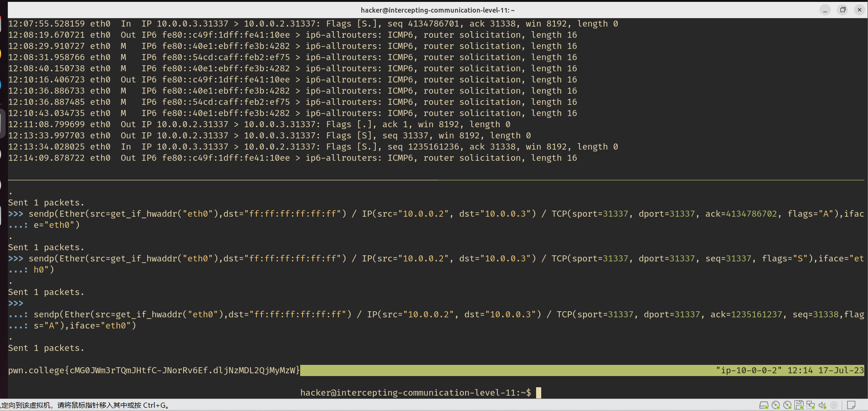Click tcpdump line timestamped 12:11:08.799699

click(259, 124)
